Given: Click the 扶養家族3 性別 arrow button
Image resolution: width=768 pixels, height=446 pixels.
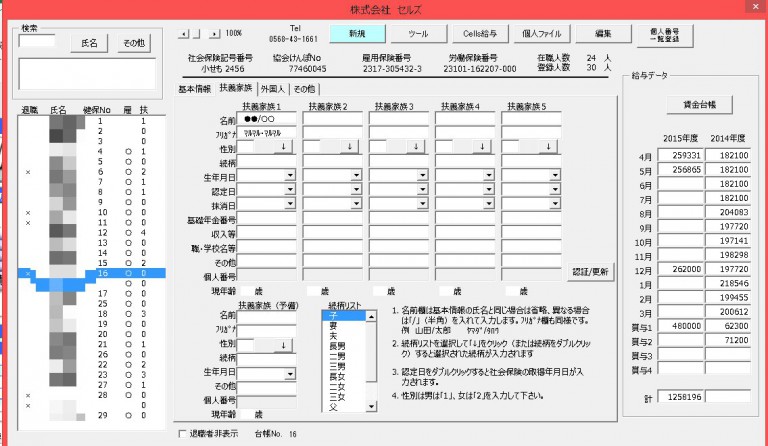Looking at the screenshot, I should 416,146.
